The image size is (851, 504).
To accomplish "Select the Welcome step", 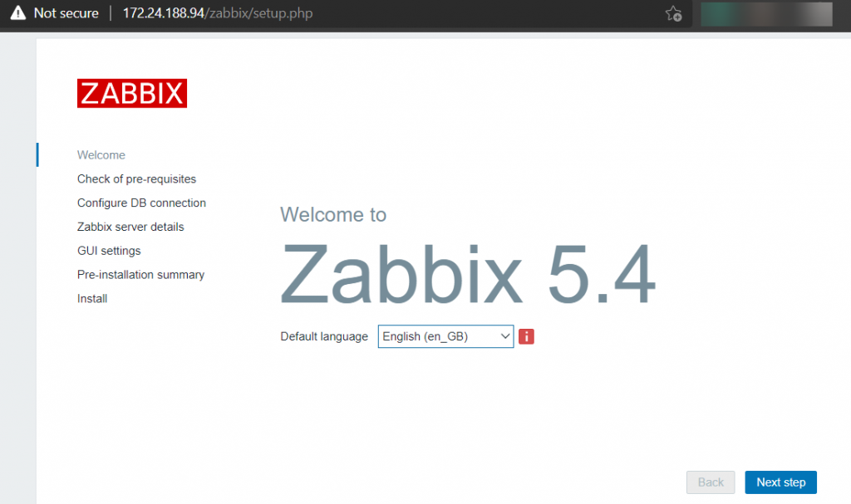I will click(x=101, y=155).
